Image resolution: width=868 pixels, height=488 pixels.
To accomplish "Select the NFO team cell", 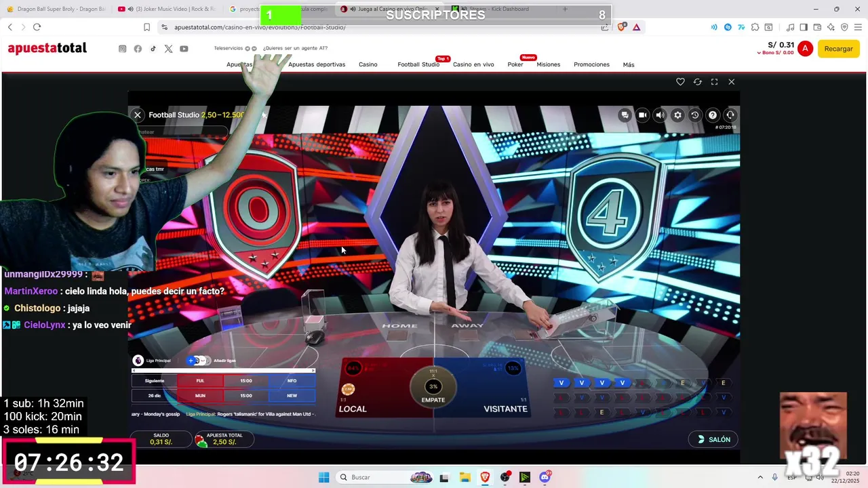I will click(292, 381).
